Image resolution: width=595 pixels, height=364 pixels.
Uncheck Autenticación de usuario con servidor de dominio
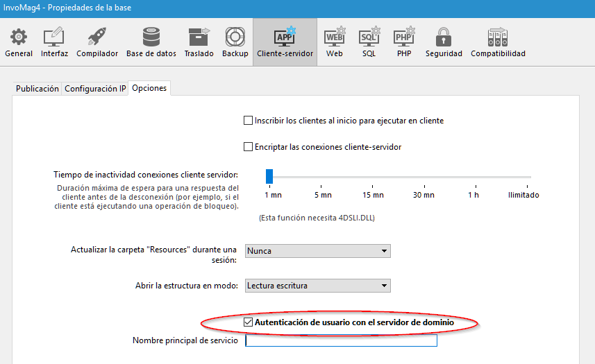[249, 322]
